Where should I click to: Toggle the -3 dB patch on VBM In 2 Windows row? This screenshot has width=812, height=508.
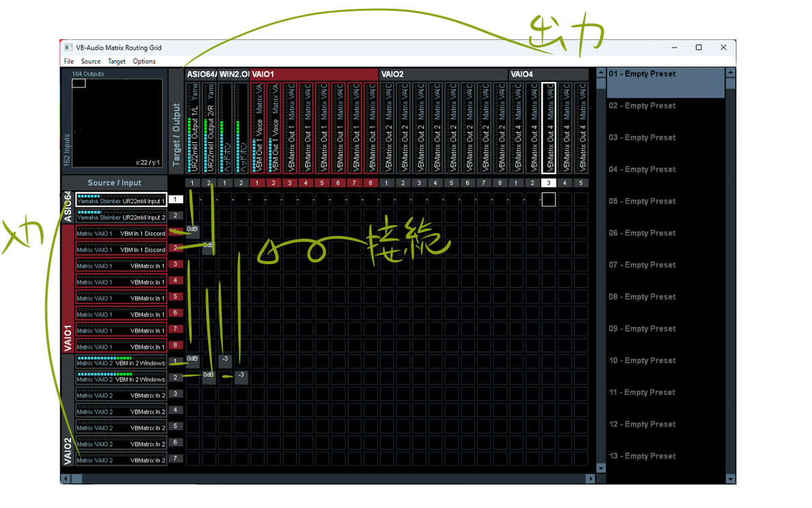pyautogui.click(x=225, y=360)
